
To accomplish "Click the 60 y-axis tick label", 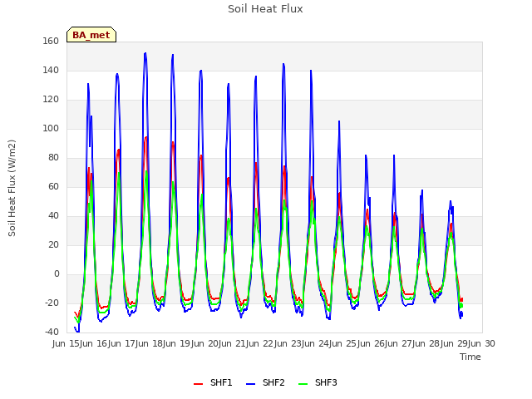I will coord(53,186).
